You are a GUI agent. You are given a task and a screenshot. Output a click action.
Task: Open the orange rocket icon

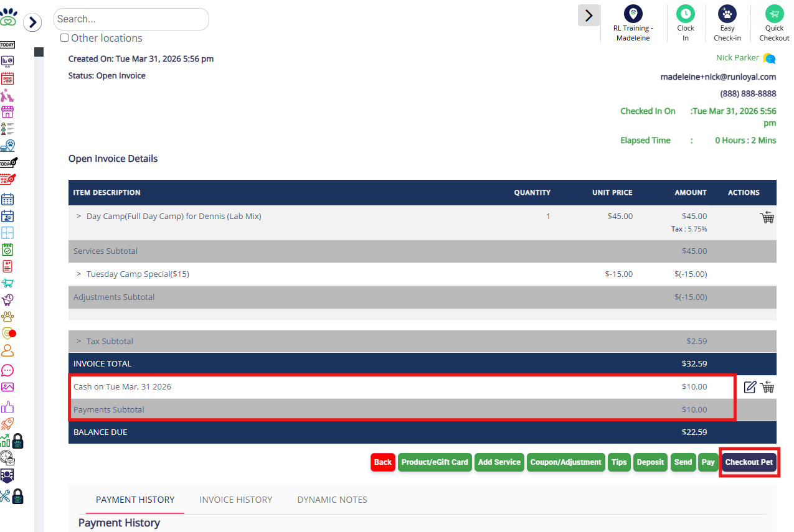pos(7,424)
